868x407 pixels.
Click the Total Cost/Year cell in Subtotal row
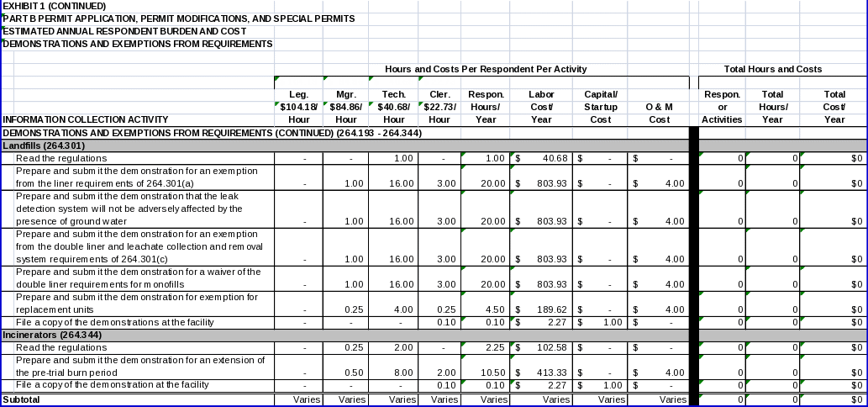pyautogui.click(x=834, y=399)
